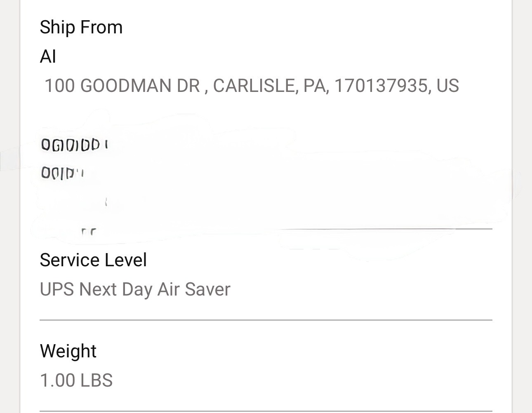Click the faint rr fragment above Service Level
The width and height of the screenshot is (532, 413).
88,232
